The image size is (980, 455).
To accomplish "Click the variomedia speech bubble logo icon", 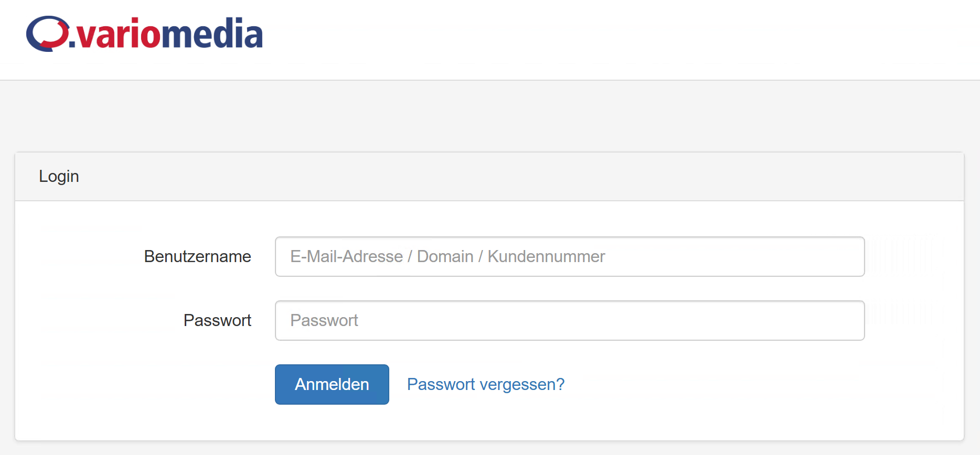I will pyautogui.click(x=47, y=34).
